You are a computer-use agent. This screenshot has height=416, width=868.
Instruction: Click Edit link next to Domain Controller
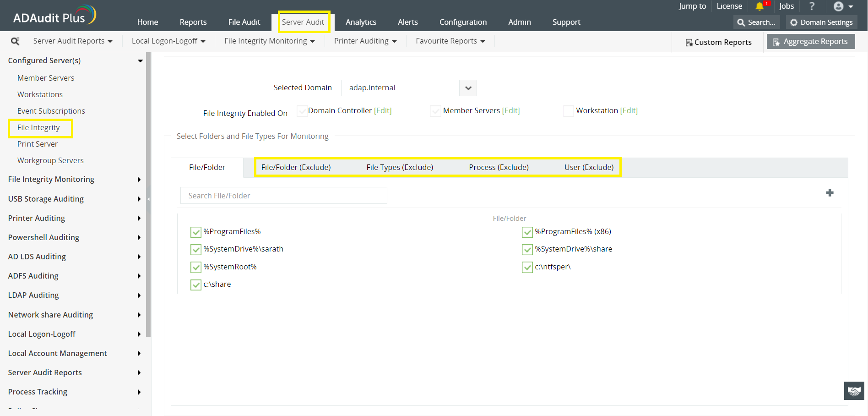click(x=383, y=110)
